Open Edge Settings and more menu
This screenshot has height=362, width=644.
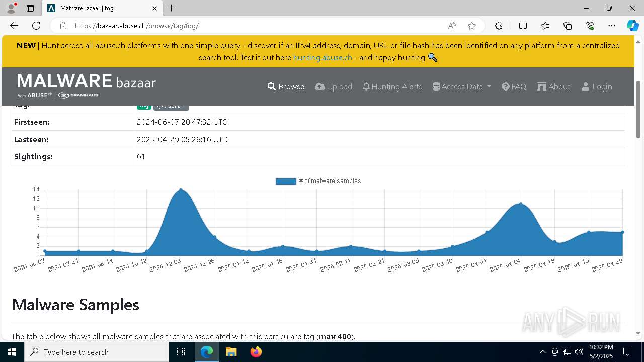pos(612,26)
